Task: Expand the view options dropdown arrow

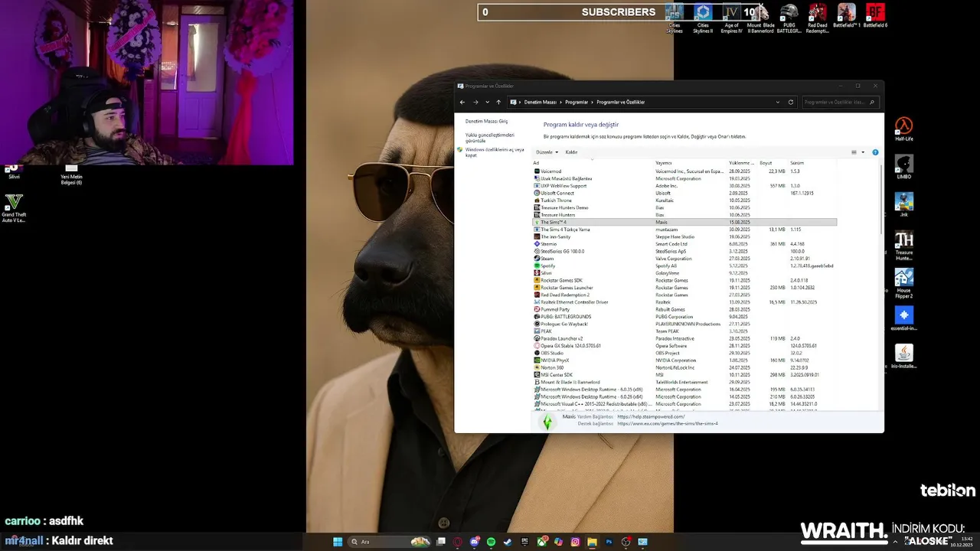Action: click(863, 152)
